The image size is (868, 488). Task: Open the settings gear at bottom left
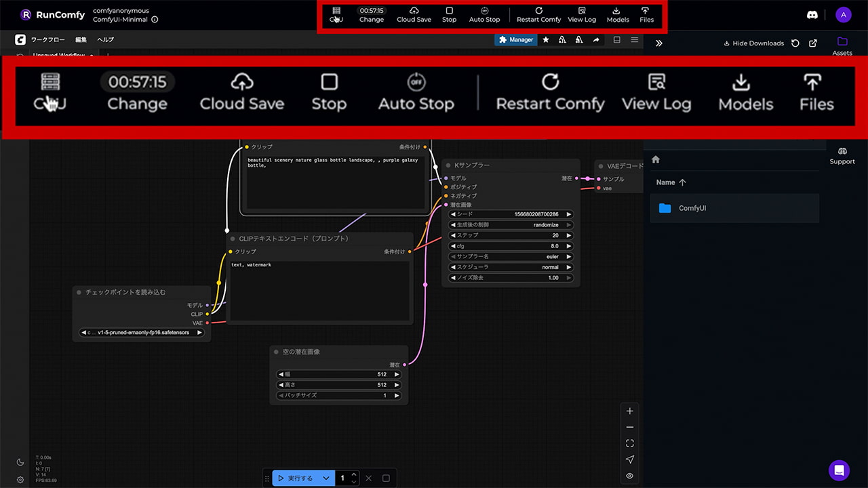click(20, 480)
